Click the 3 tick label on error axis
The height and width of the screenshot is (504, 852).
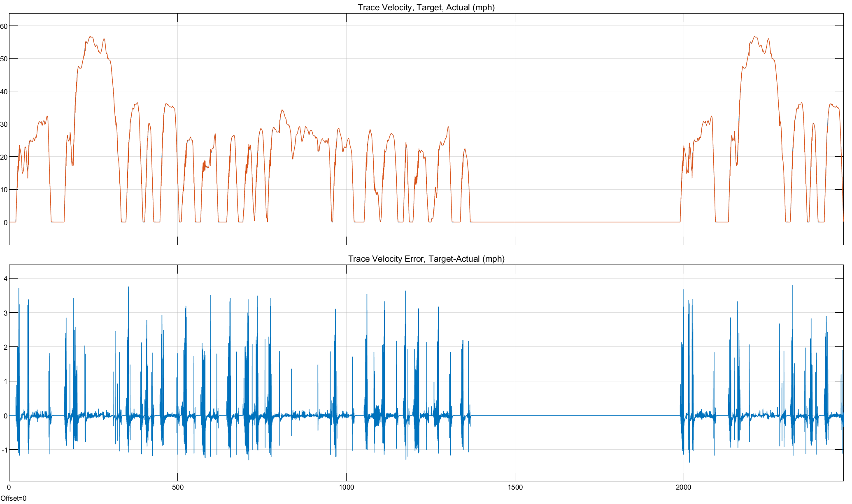pos(5,313)
